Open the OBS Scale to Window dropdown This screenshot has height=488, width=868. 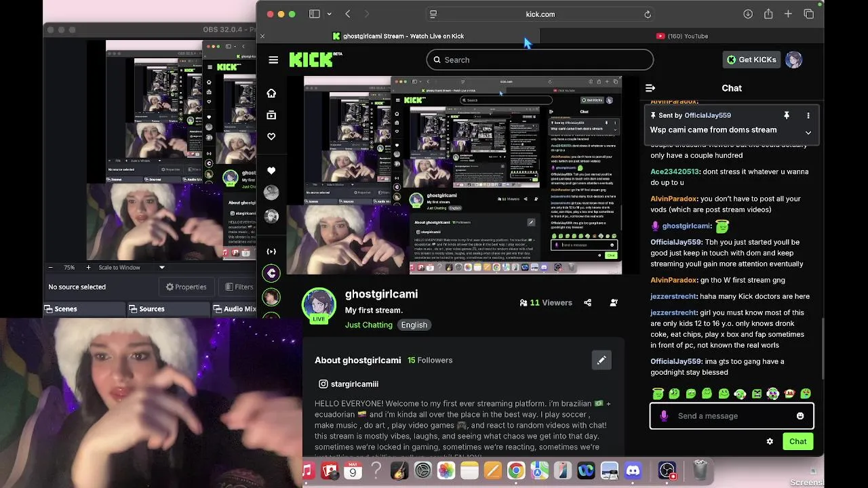[x=132, y=267]
